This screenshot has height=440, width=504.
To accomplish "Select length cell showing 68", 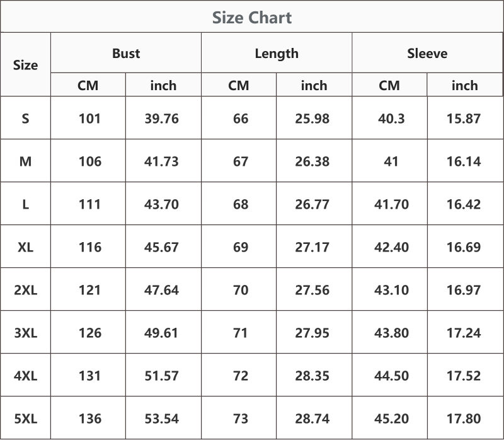I will click(241, 204).
